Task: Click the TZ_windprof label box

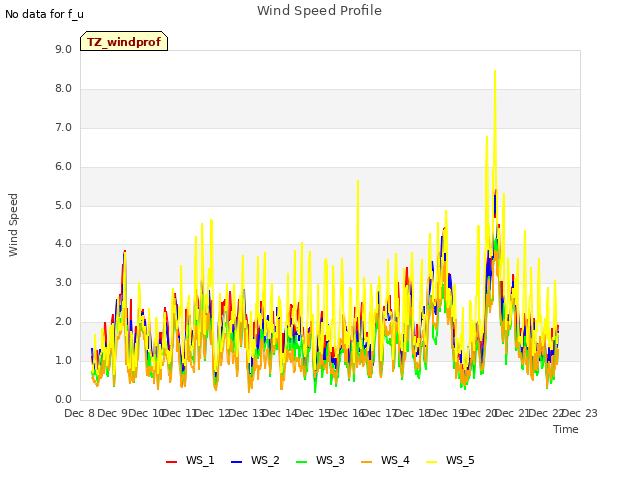Action: click(x=124, y=42)
